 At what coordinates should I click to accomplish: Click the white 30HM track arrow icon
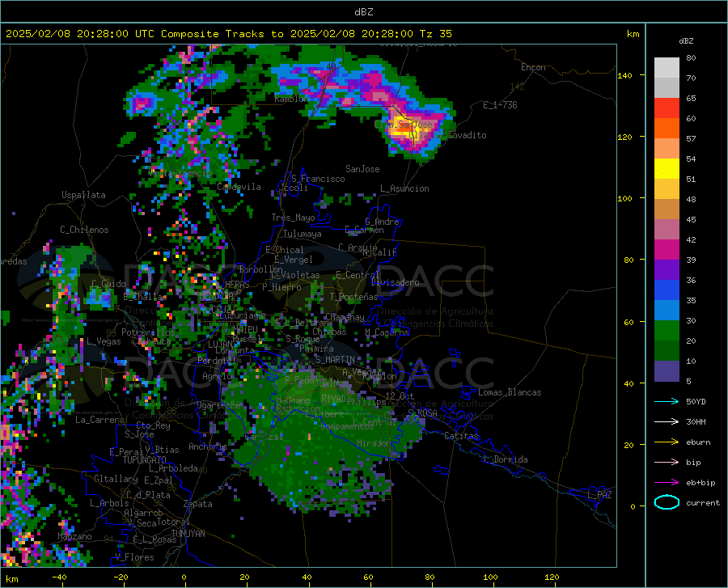coord(667,422)
